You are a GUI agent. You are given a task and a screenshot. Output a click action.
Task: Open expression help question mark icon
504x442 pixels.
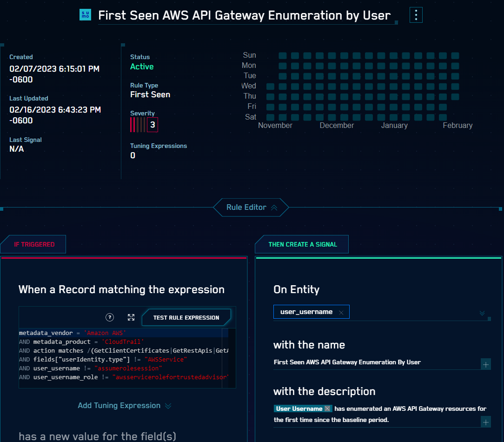(110, 317)
